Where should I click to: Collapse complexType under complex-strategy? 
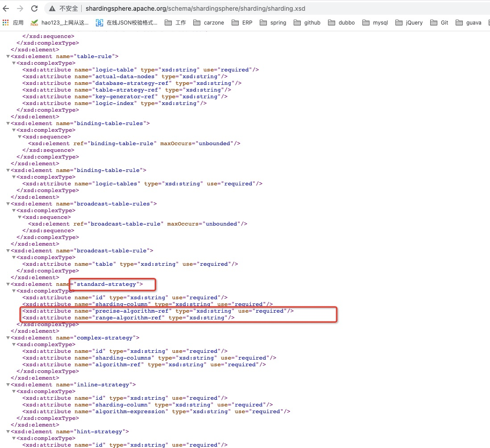(x=14, y=344)
